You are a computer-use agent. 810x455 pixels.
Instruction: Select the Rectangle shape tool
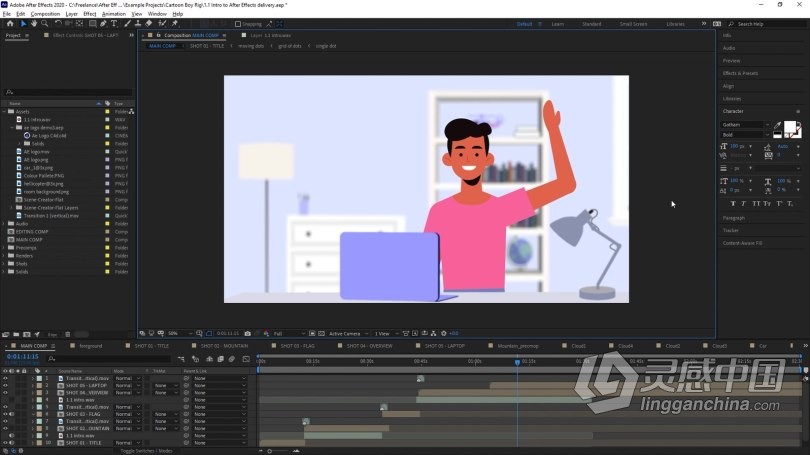(x=92, y=24)
